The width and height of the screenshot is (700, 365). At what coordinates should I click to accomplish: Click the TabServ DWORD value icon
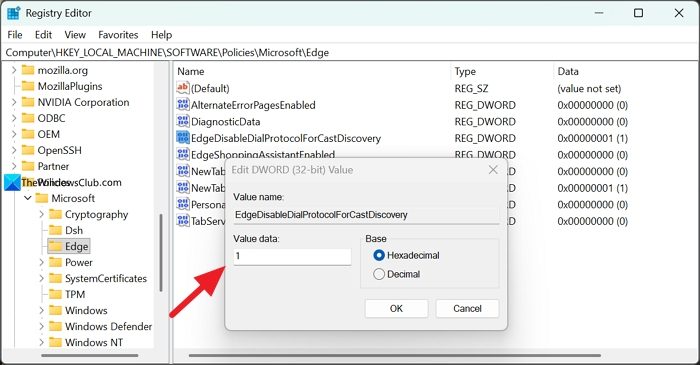(183, 221)
